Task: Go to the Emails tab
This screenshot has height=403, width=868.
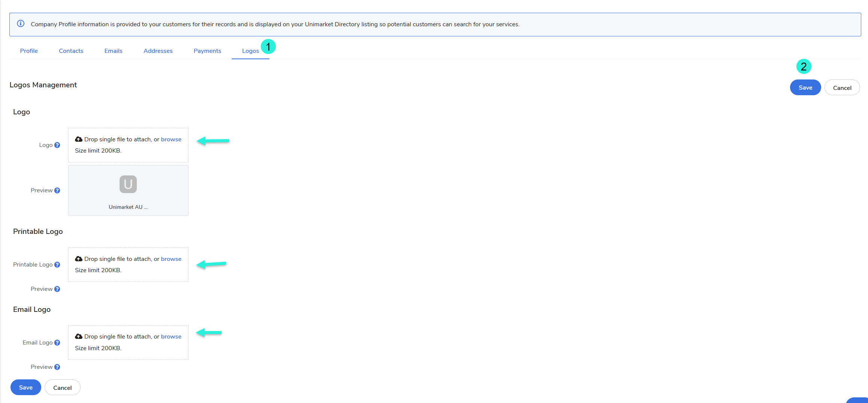Action: tap(113, 51)
